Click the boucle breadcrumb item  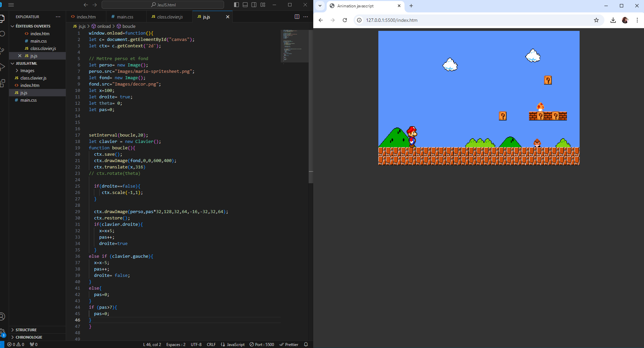(126, 26)
